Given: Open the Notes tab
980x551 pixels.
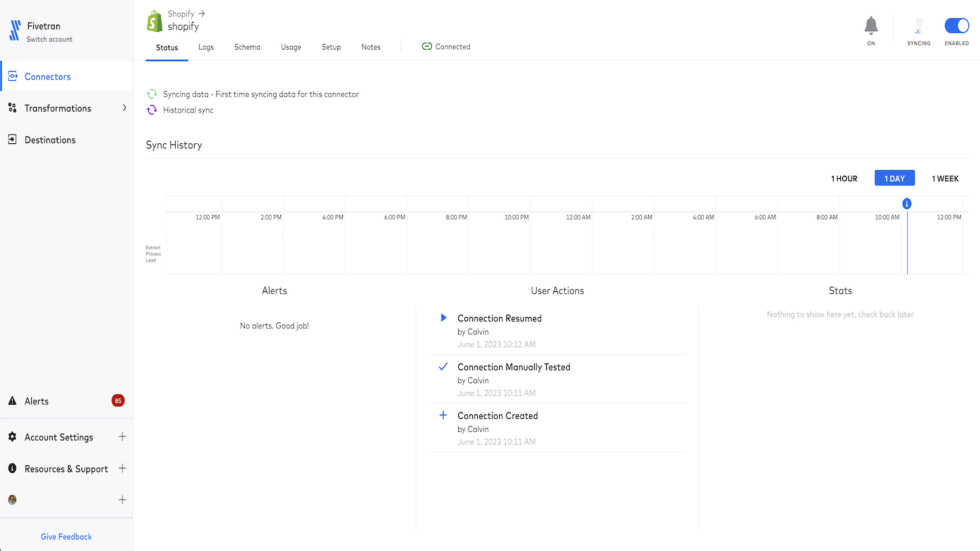Looking at the screenshot, I should pos(371,47).
